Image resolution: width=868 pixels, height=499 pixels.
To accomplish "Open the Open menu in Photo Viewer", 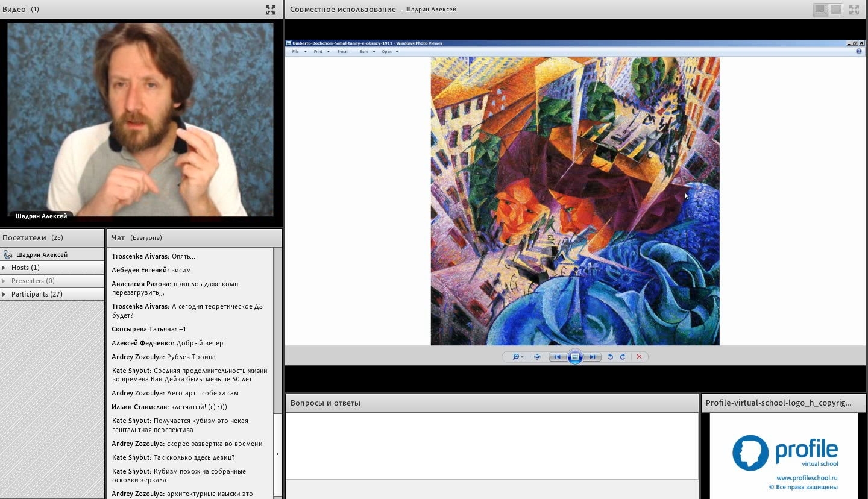I will coord(389,52).
